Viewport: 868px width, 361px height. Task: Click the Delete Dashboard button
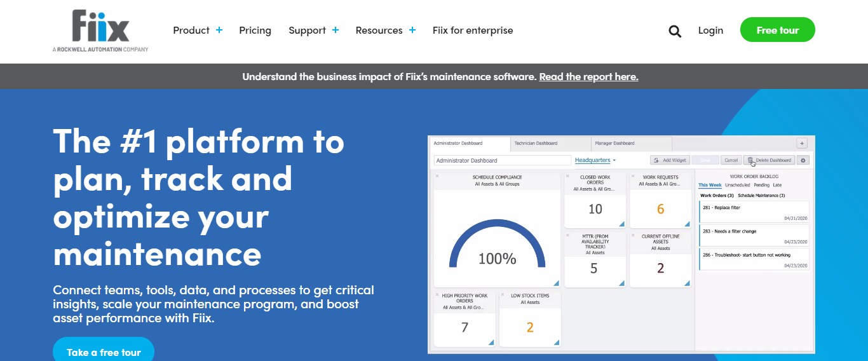(x=770, y=160)
